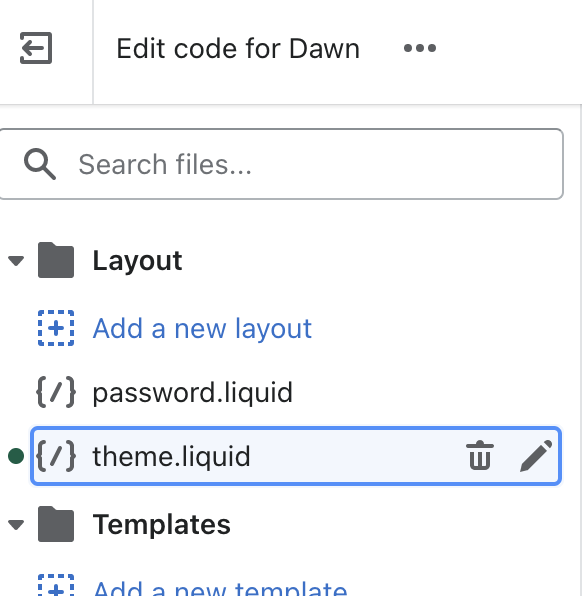This screenshot has height=596, width=582.
Task: Click the dashed plus icon for new layout
Action: 56,328
